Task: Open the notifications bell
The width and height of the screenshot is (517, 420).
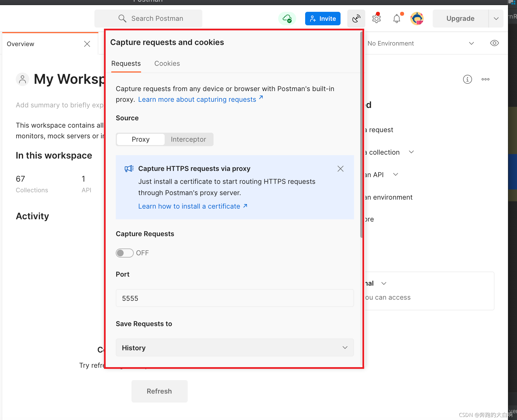Action: (x=397, y=19)
